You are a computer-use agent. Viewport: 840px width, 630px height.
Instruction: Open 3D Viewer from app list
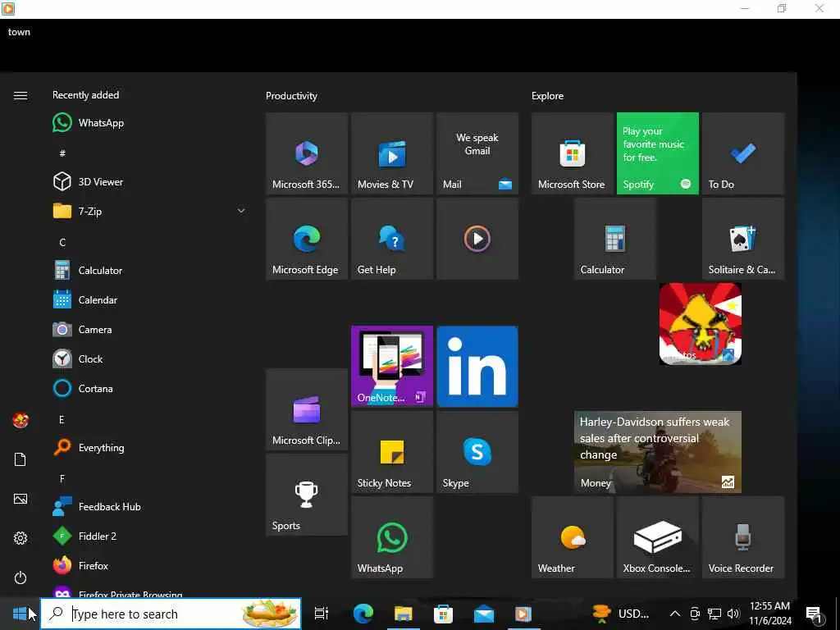[x=150, y=181]
